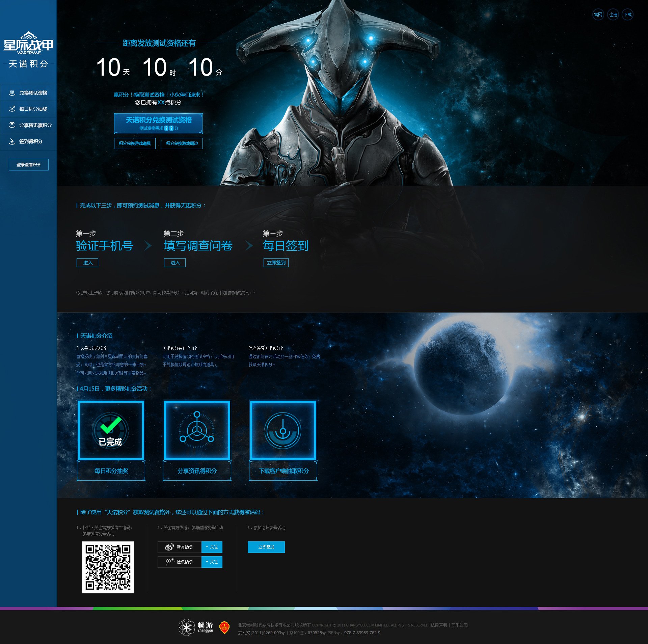
Task: Click 怎么获得天诺积分? heading
Action: [266, 348]
